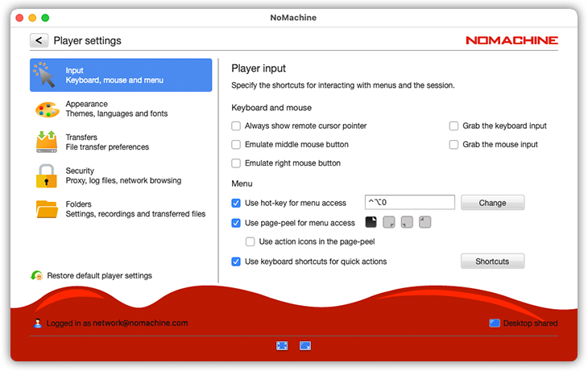Image resolution: width=588 pixels, height=371 pixels.
Task: Check Emulate middle mouse button
Action: (x=236, y=145)
